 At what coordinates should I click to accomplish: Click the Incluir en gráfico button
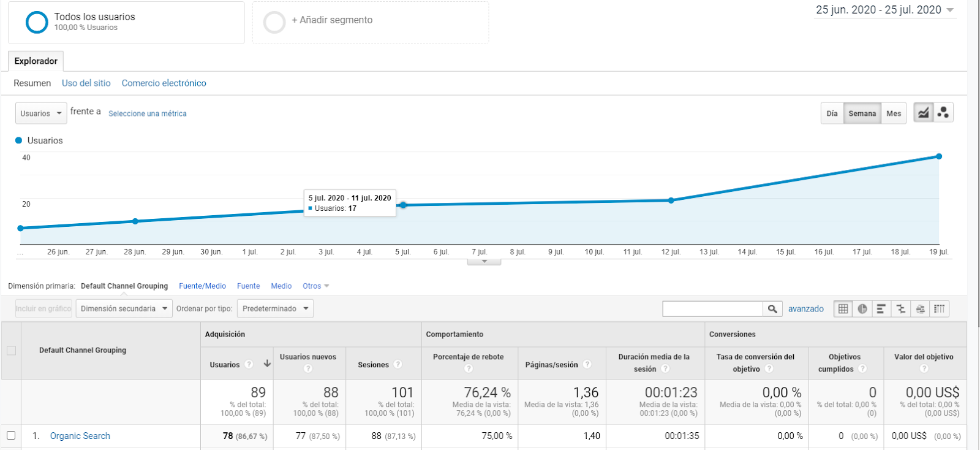click(x=43, y=308)
